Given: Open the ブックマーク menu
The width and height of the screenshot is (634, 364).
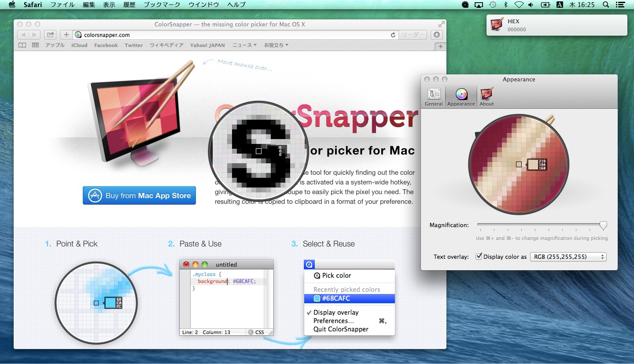Looking at the screenshot, I should coord(162,4).
